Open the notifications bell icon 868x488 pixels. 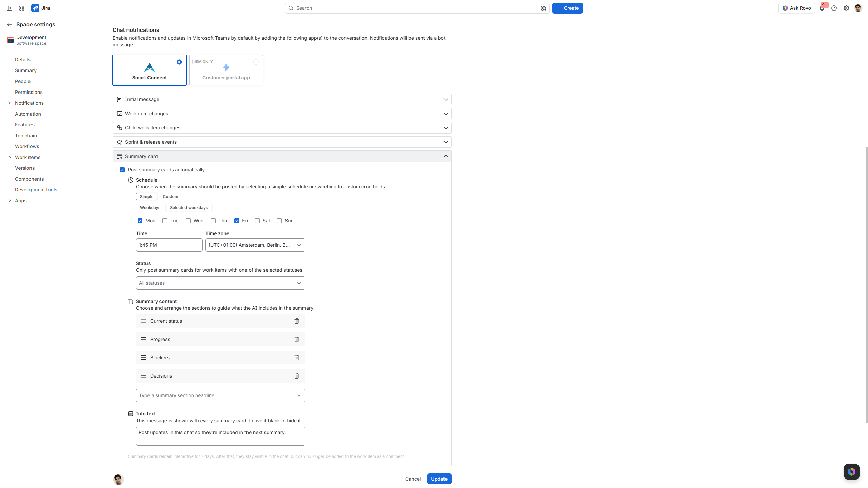click(822, 8)
